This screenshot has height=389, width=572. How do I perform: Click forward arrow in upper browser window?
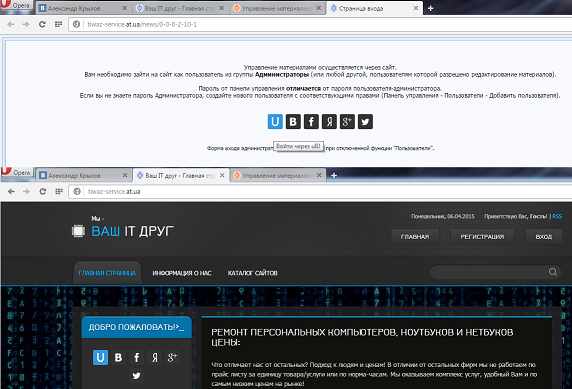tap(26, 24)
